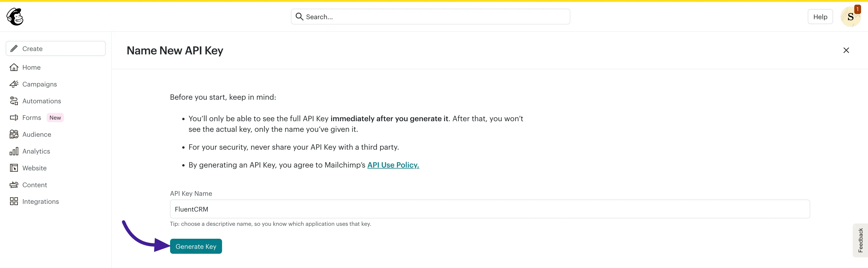Viewport: 868px width, 268px height.
Task: Open Forms section
Action: coord(32,118)
